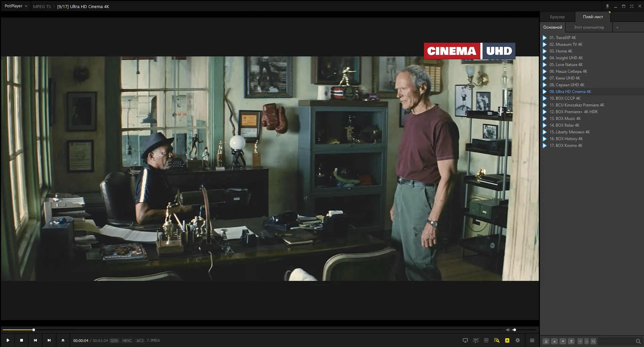Switch to the Плей-лист tab

click(593, 17)
